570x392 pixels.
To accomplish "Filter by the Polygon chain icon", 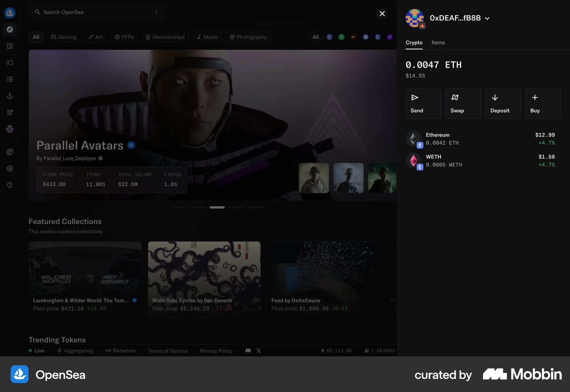I will tap(389, 37).
